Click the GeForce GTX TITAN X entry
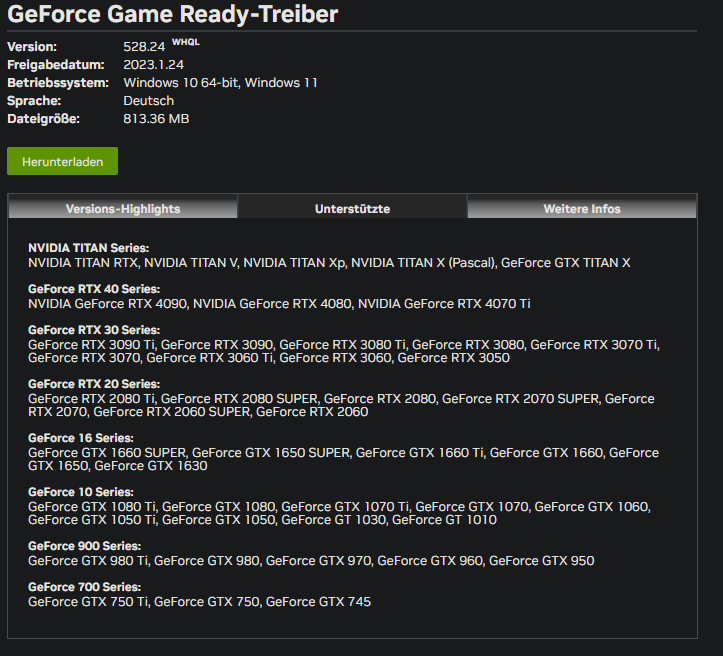Viewport: 723px width, 656px height. point(565,263)
